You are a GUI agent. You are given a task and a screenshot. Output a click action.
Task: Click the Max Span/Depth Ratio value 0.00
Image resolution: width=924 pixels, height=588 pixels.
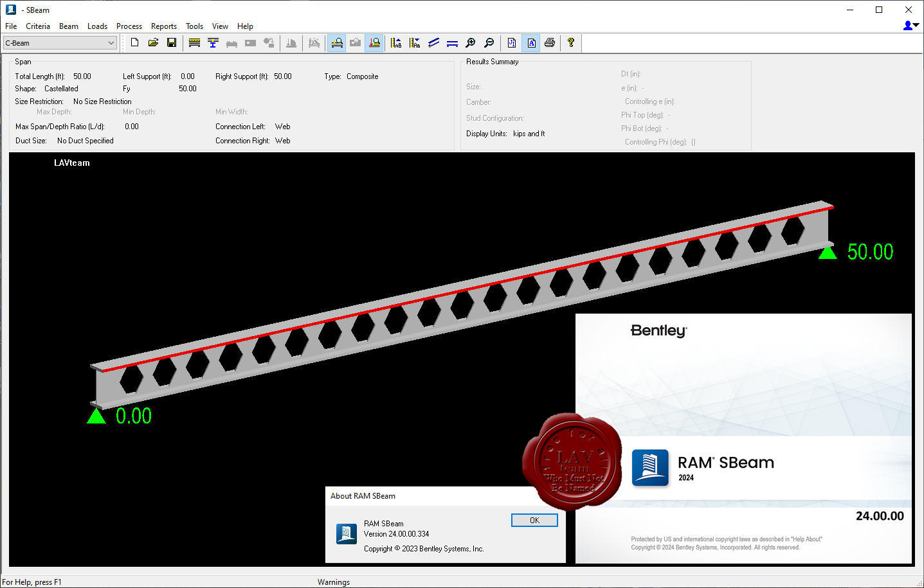pos(132,127)
